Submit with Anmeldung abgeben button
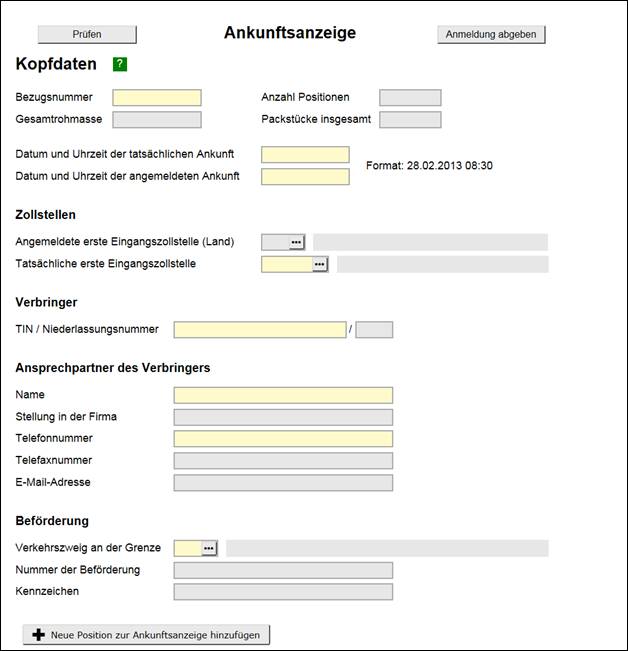The image size is (628, 651). pyautogui.click(x=491, y=34)
